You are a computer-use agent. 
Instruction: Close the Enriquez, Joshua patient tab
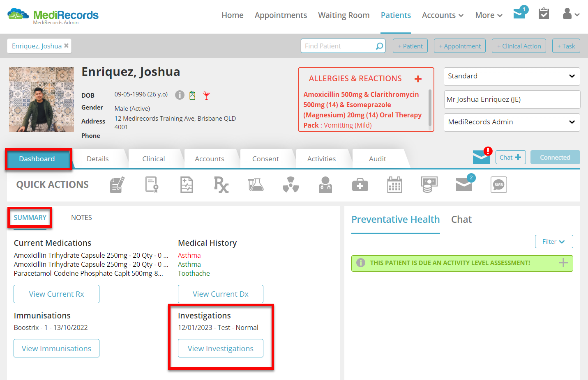[66, 46]
